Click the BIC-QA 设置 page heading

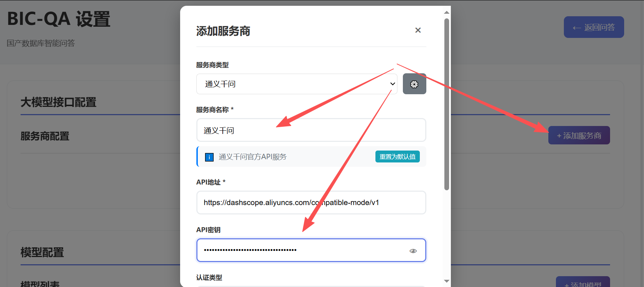click(59, 19)
